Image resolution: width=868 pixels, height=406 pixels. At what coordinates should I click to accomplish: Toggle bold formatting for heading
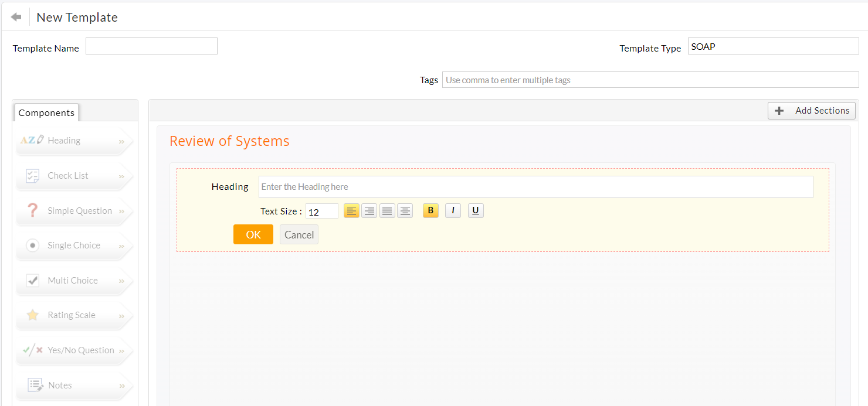pyautogui.click(x=430, y=211)
